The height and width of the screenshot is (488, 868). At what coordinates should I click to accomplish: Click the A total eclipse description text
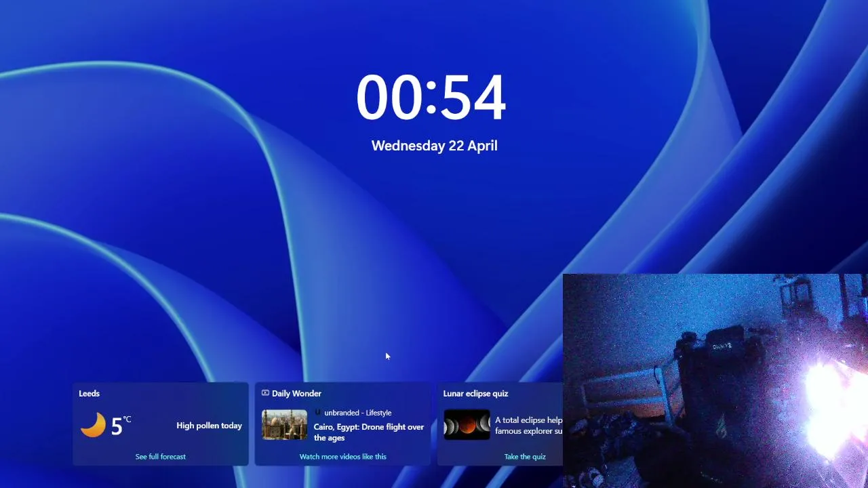coord(529,426)
